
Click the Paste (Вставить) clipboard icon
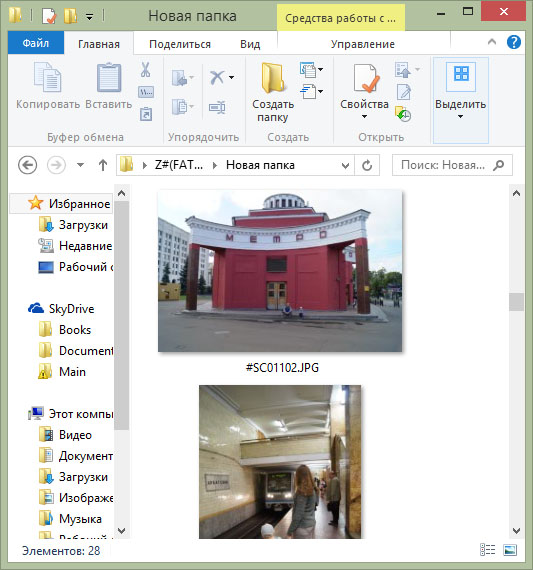[x=109, y=77]
